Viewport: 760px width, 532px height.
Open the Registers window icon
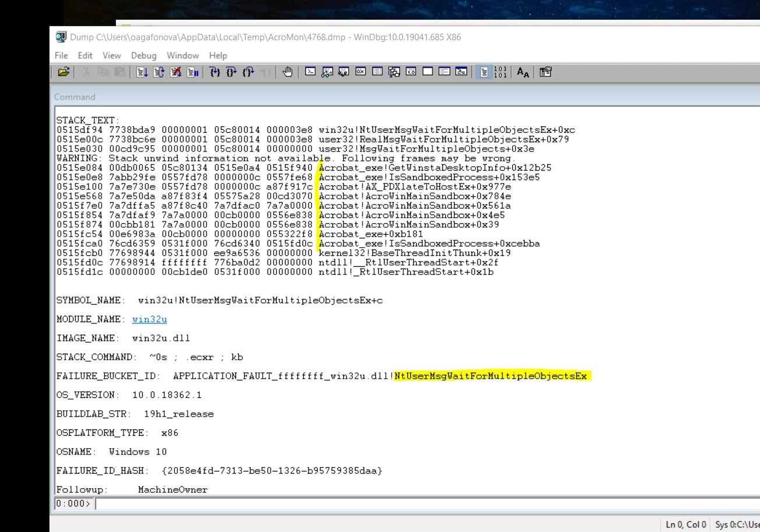tap(361, 72)
